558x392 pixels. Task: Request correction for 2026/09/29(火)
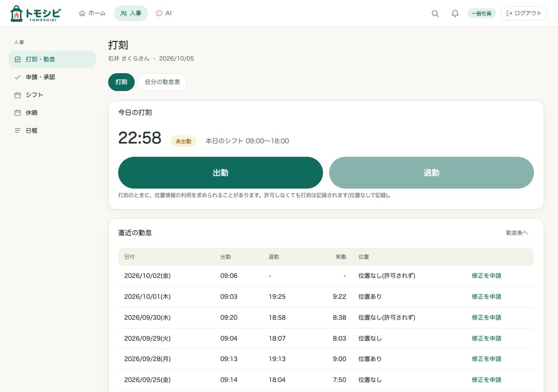click(487, 338)
